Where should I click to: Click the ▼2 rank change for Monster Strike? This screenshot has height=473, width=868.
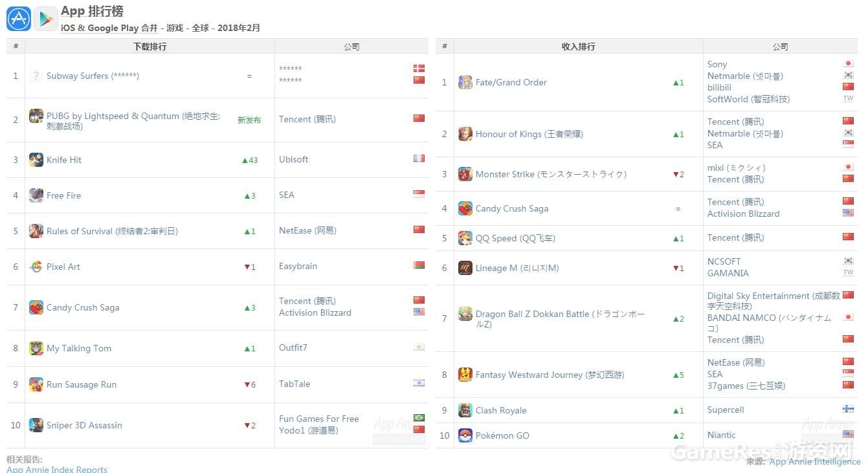tap(678, 174)
